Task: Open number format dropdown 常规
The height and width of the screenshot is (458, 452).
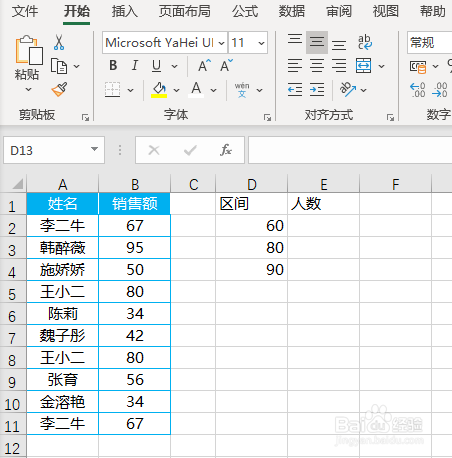Action: click(x=430, y=43)
